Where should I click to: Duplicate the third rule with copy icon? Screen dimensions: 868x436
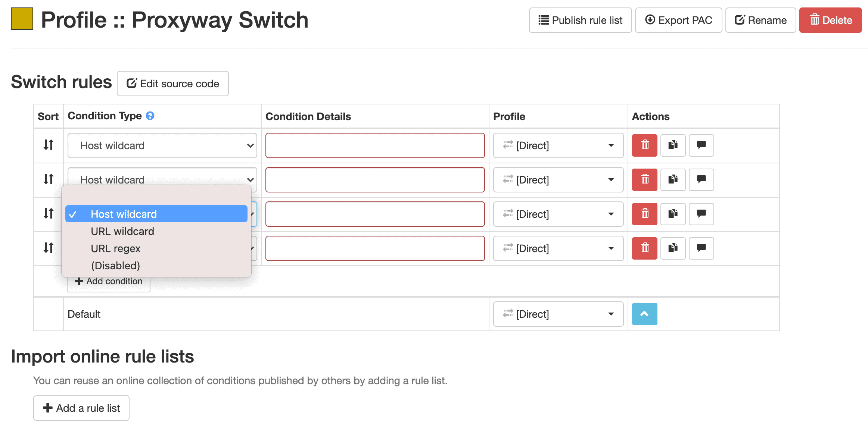tap(673, 214)
